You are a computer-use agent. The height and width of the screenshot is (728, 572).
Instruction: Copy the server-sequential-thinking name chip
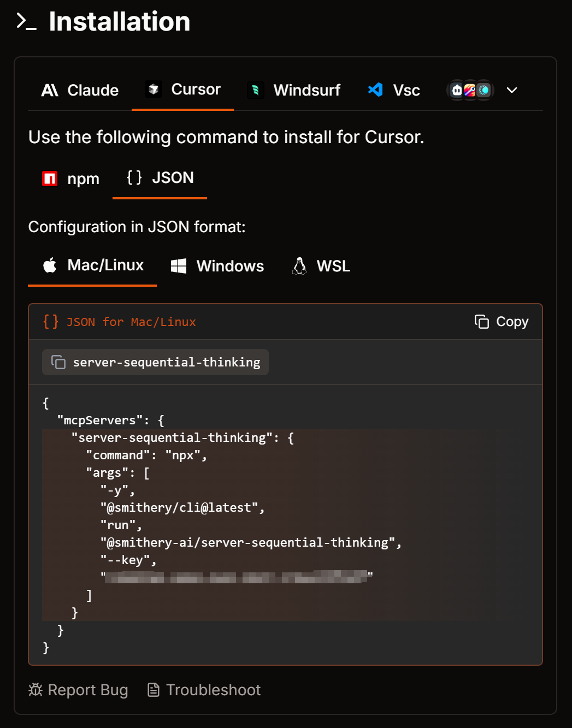[x=155, y=362]
